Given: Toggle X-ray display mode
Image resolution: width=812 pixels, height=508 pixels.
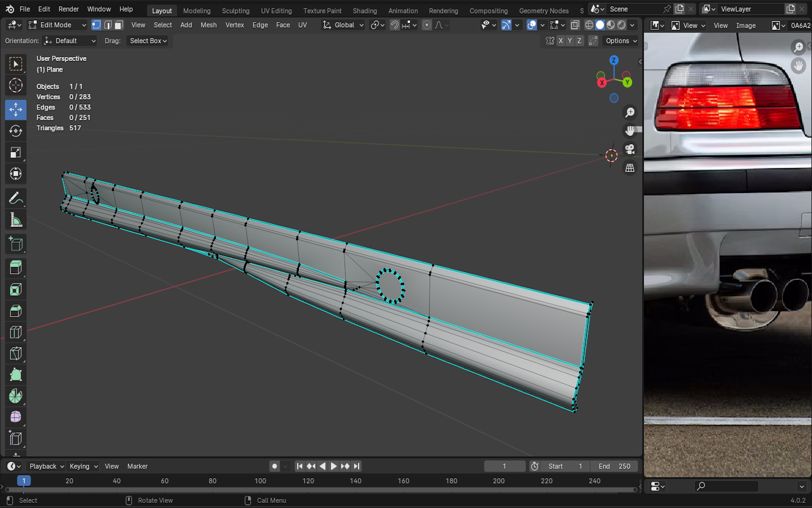Looking at the screenshot, I should [575, 25].
